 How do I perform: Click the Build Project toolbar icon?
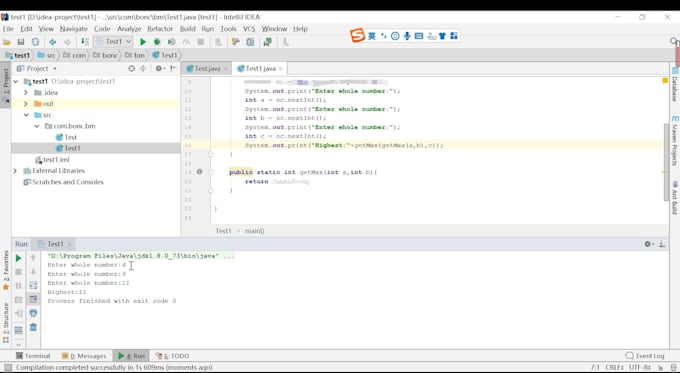[85, 42]
